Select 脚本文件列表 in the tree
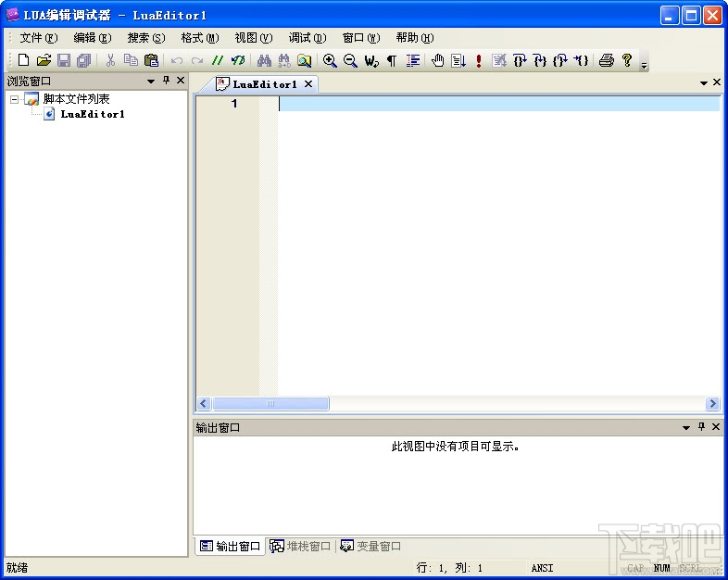The height and width of the screenshot is (580, 728). click(x=76, y=99)
